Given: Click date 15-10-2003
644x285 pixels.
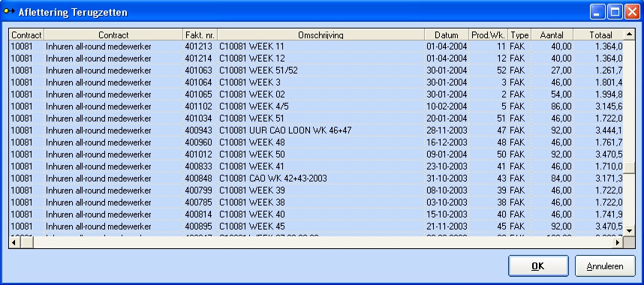Looking at the screenshot, I should pyautogui.click(x=447, y=214).
